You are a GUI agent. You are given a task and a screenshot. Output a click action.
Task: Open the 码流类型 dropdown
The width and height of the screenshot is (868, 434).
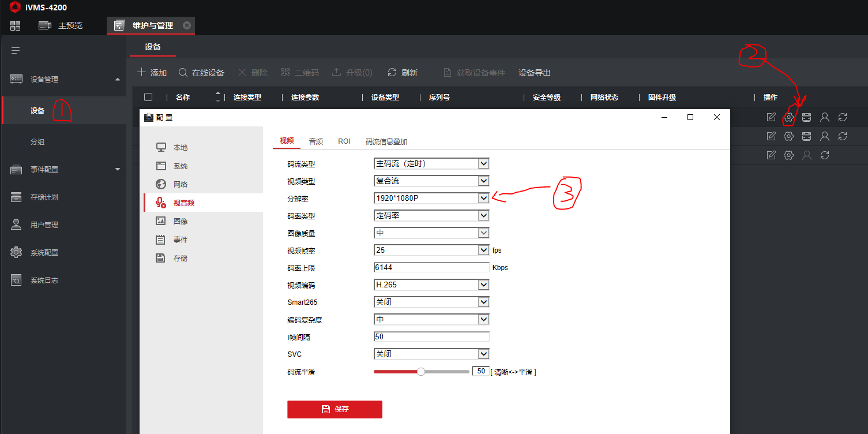[x=431, y=163]
